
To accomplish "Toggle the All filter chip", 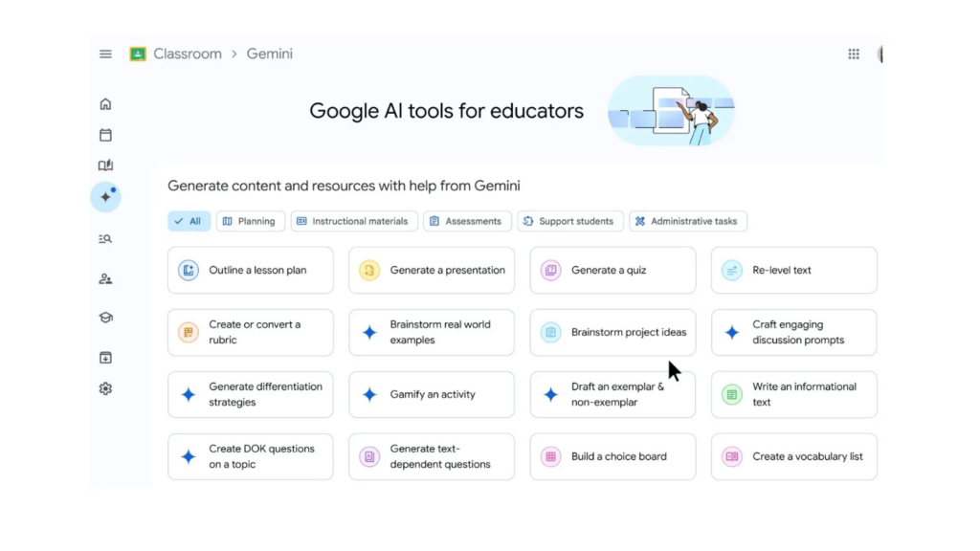I will click(x=189, y=221).
